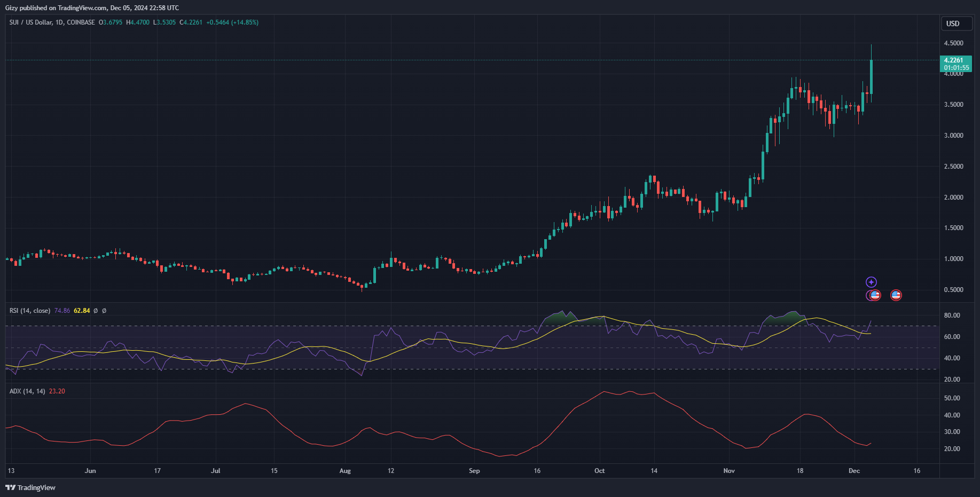
Task: Click the Jun date on time axis
Action: pyautogui.click(x=90, y=471)
